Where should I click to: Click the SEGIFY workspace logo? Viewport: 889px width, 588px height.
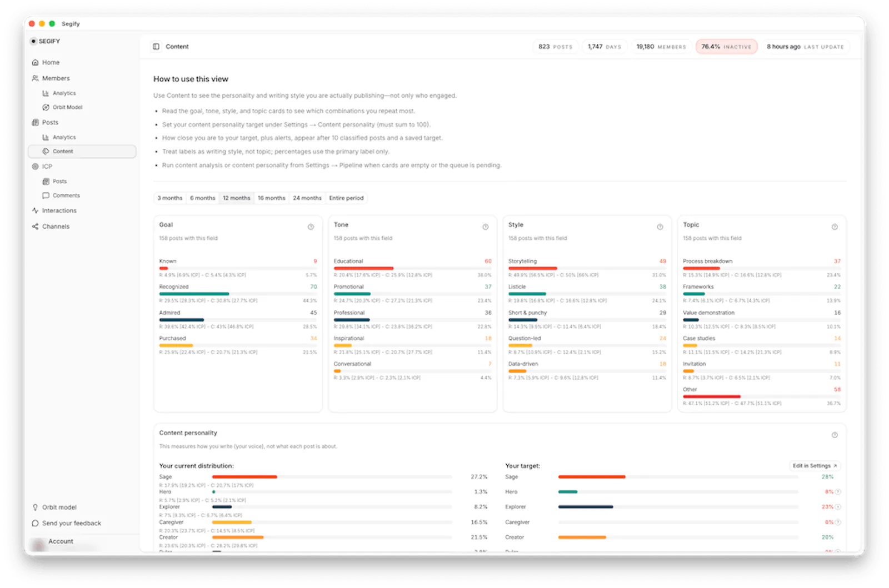coord(33,41)
